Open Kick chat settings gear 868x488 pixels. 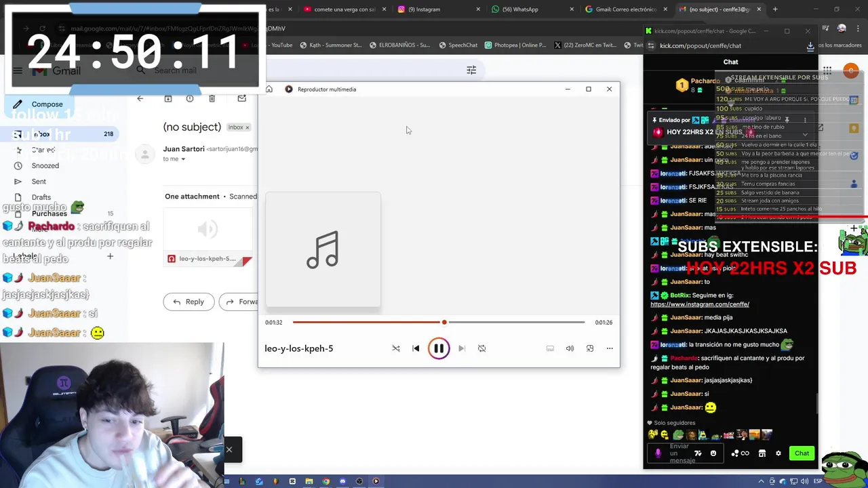pos(778,453)
